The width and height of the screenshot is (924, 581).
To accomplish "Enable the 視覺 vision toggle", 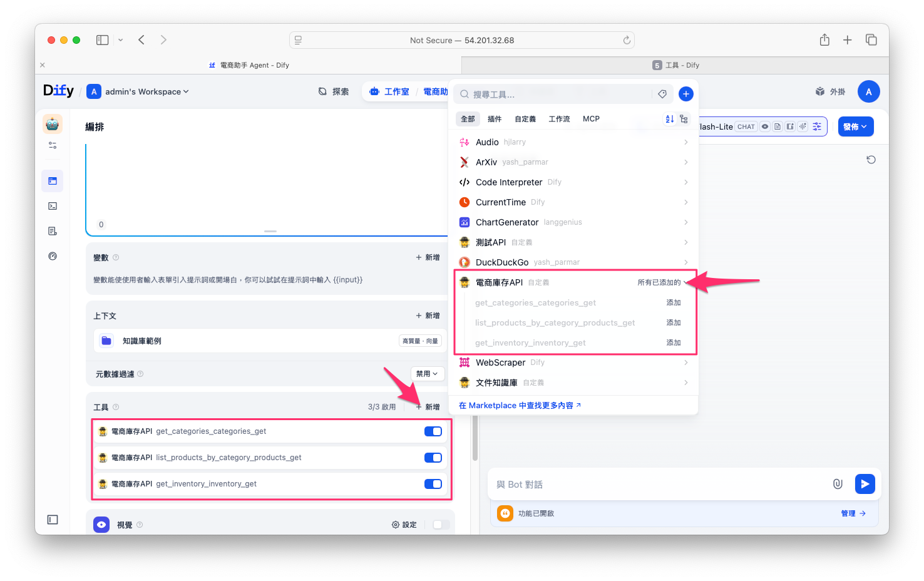I will click(441, 525).
